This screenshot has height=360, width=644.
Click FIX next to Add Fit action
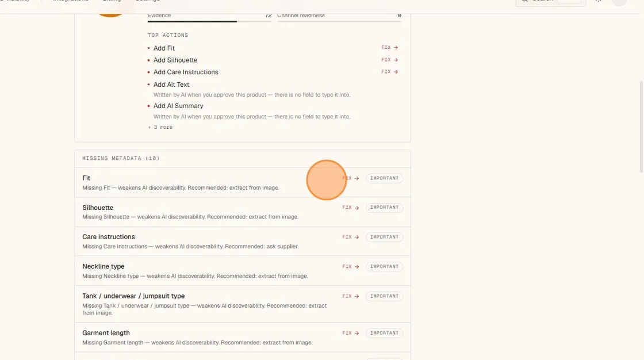389,48
